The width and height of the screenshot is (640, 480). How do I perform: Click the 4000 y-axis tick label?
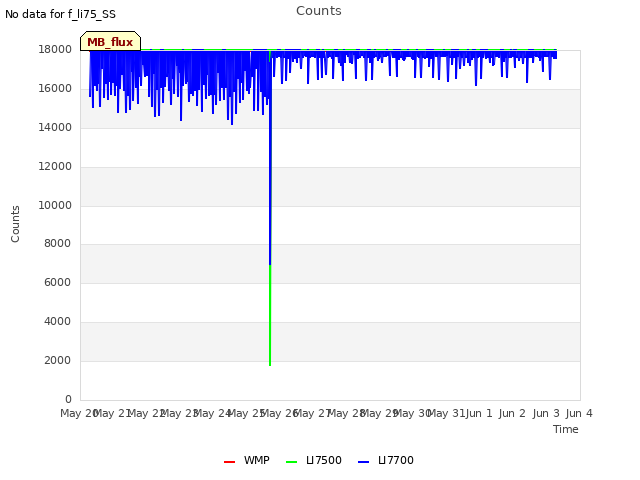tap(58, 322)
